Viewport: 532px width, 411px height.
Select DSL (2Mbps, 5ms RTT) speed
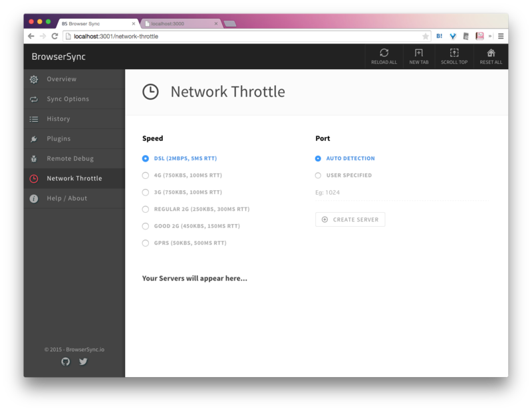(180, 158)
